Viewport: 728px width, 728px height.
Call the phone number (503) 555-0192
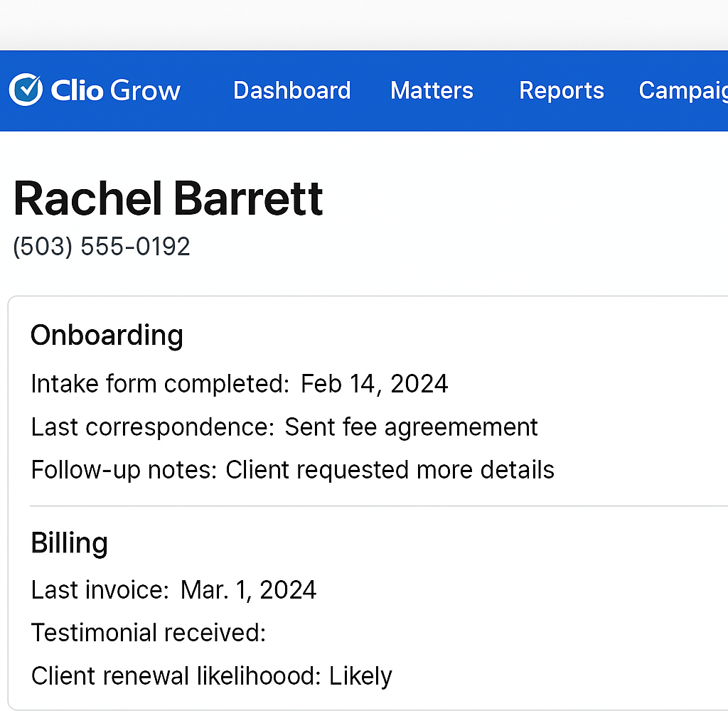[101, 247]
